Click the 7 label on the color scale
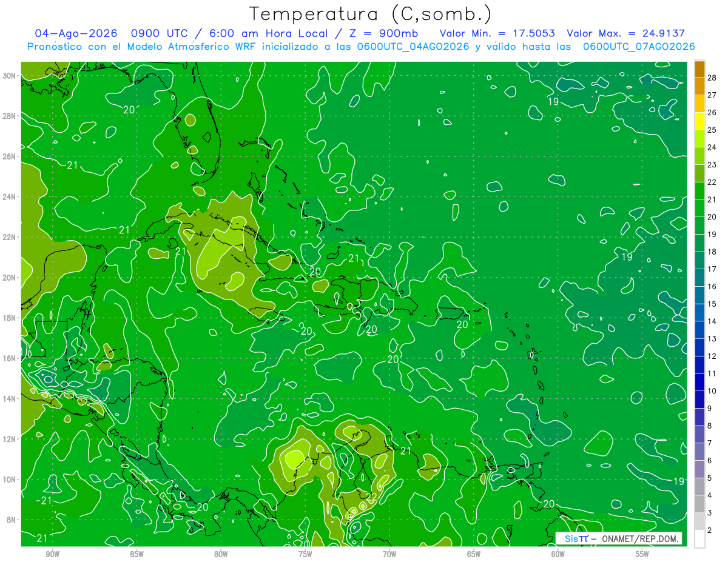The height and width of the screenshot is (562, 728). [710, 443]
